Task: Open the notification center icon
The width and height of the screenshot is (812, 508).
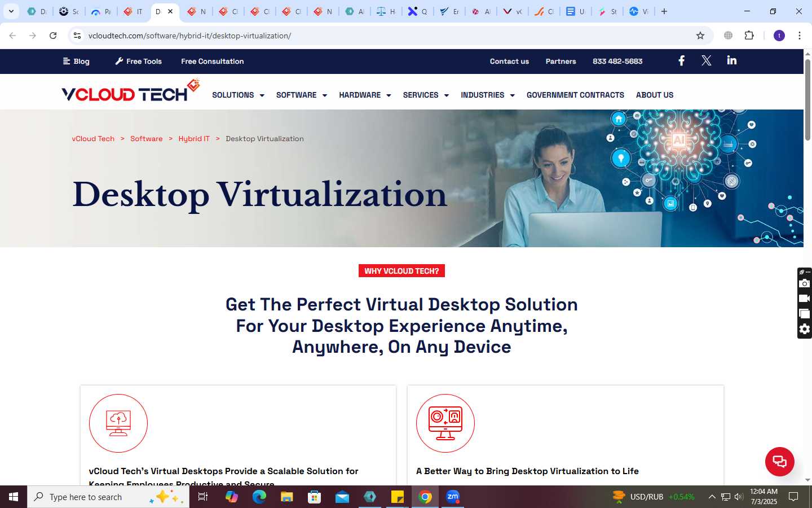Action: [793, 497]
